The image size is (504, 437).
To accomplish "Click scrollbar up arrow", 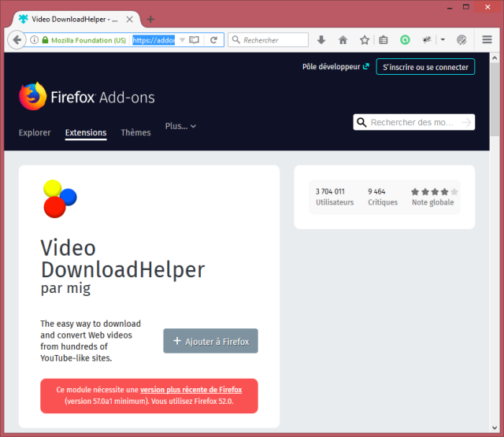I will click(x=495, y=58).
